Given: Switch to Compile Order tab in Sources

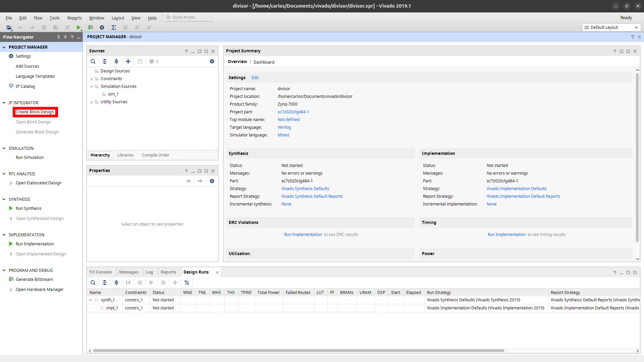Looking at the screenshot, I should (155, 155).
